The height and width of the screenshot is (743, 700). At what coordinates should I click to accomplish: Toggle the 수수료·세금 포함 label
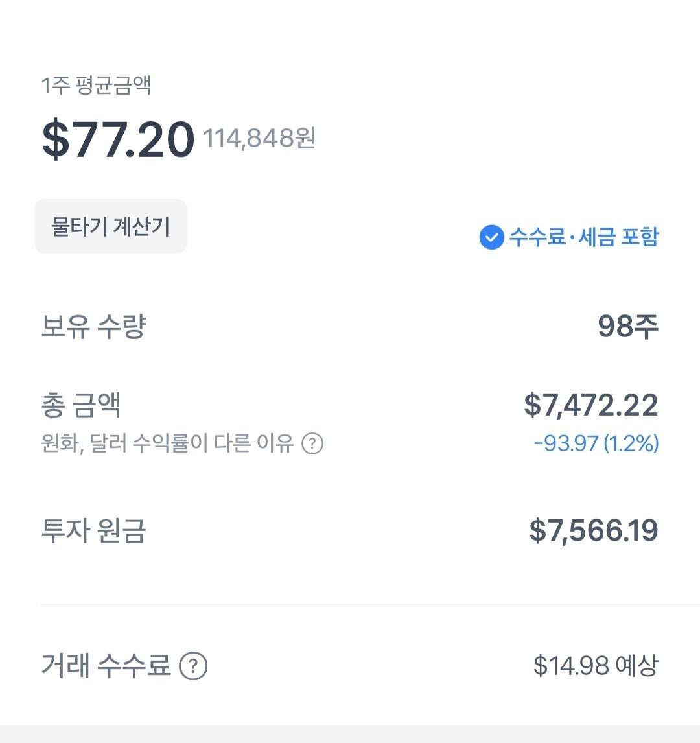click(583, 237)
